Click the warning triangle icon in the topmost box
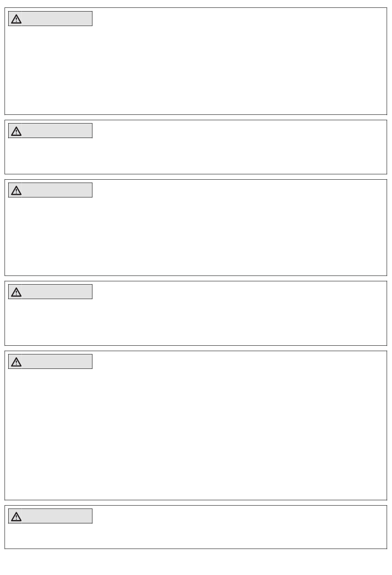 tap(16, 19)
